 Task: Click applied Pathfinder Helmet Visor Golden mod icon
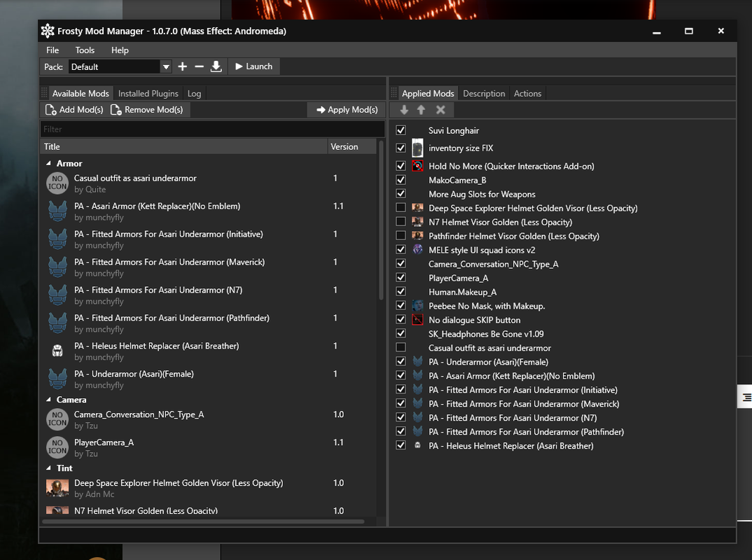point(418,236)
